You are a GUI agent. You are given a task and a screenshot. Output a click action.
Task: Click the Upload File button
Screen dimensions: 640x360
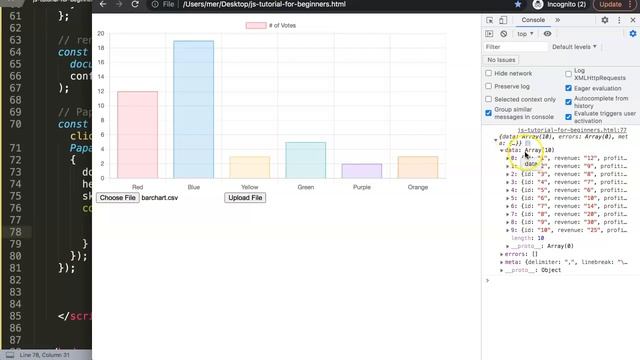pos(245,198)
